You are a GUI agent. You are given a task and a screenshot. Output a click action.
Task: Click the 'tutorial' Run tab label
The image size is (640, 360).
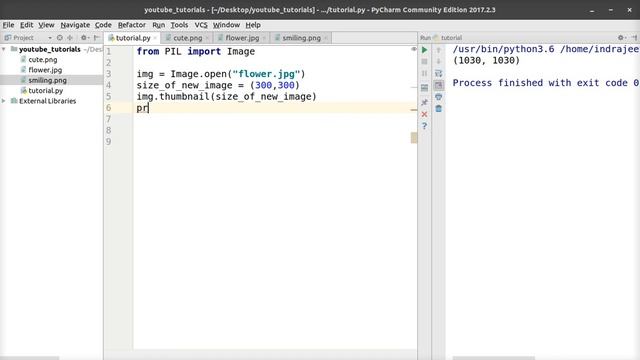click(451, 38)
